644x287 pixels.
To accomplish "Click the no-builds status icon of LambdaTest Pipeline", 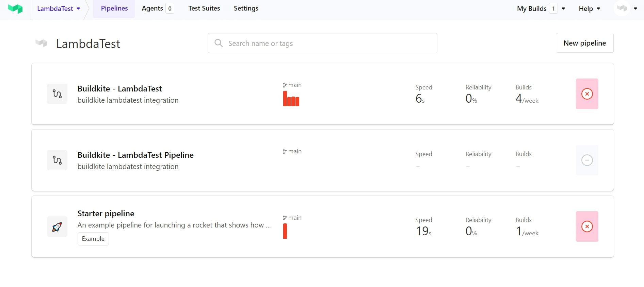I will [x=587, y=160].
